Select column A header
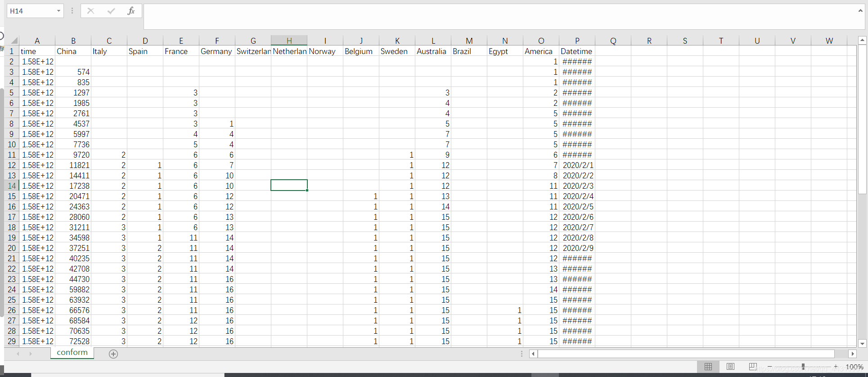 tap(37, 41)
